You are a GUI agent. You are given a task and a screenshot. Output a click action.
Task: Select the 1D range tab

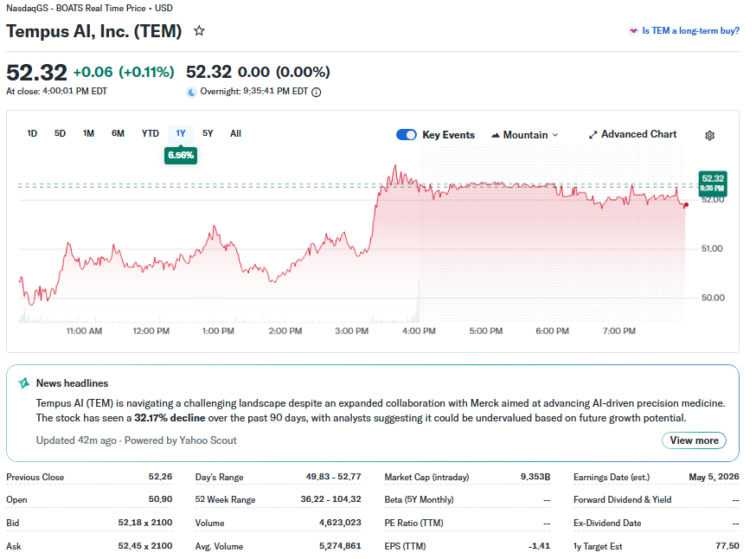pyautogui.click(x=32, y=133)
